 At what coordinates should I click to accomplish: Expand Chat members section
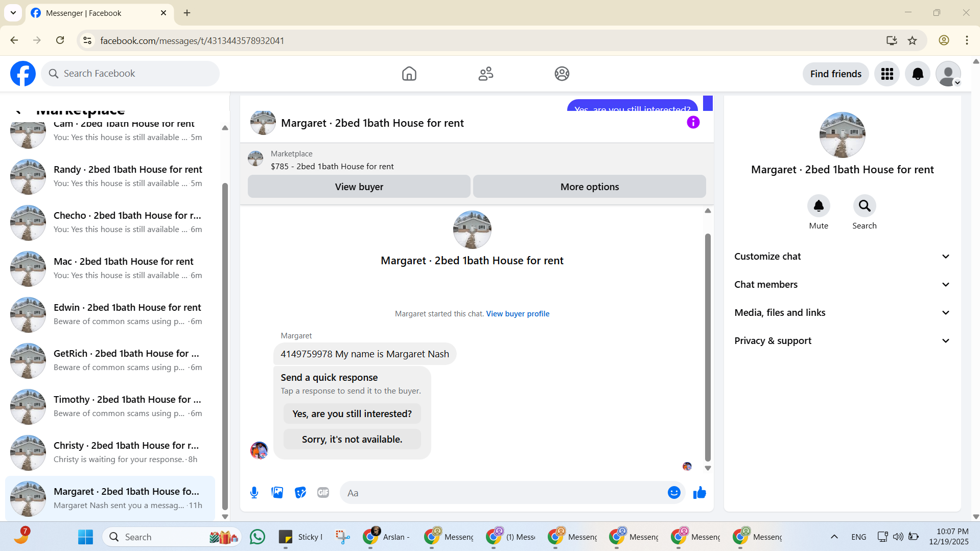[x=842, y=285]
